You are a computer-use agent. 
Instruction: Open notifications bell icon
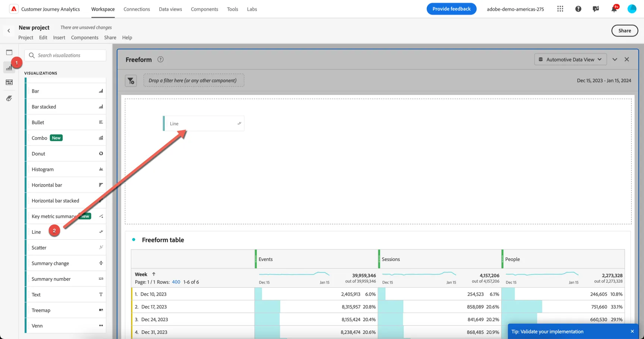click(614, 9)
